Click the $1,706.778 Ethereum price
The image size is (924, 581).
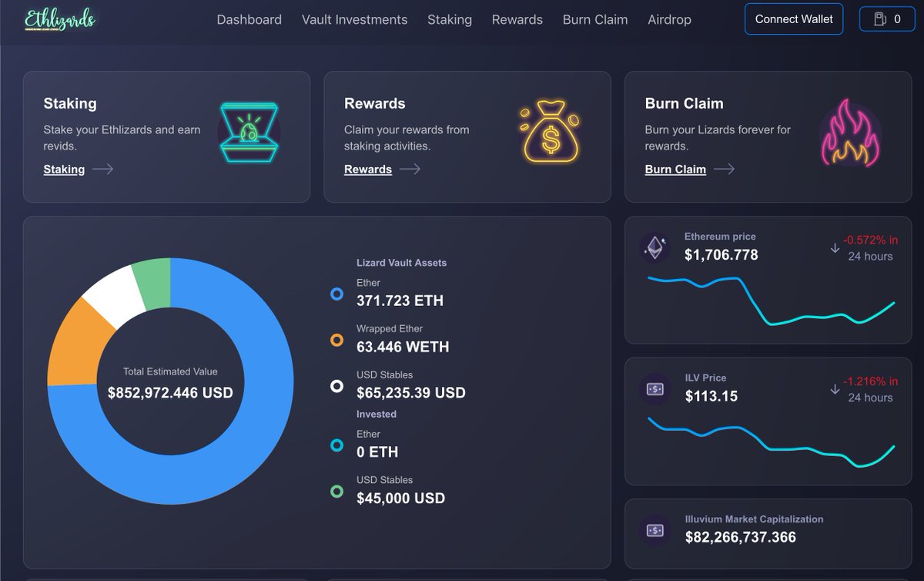click(x=721, y=255)
